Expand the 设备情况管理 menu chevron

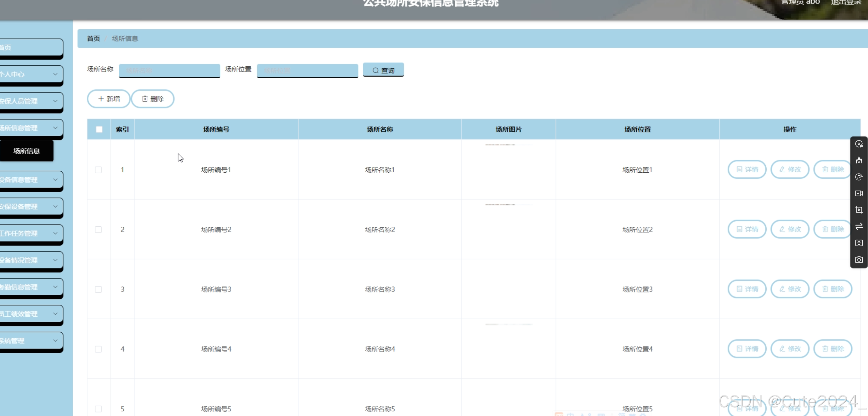coord(55,260)
